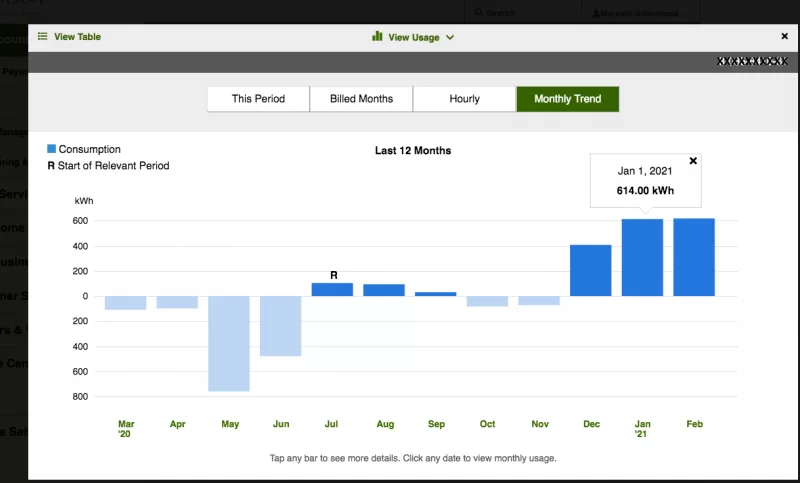Close the usage dialog with top-right X
The image size is (800, 483).
pos(784,36)
